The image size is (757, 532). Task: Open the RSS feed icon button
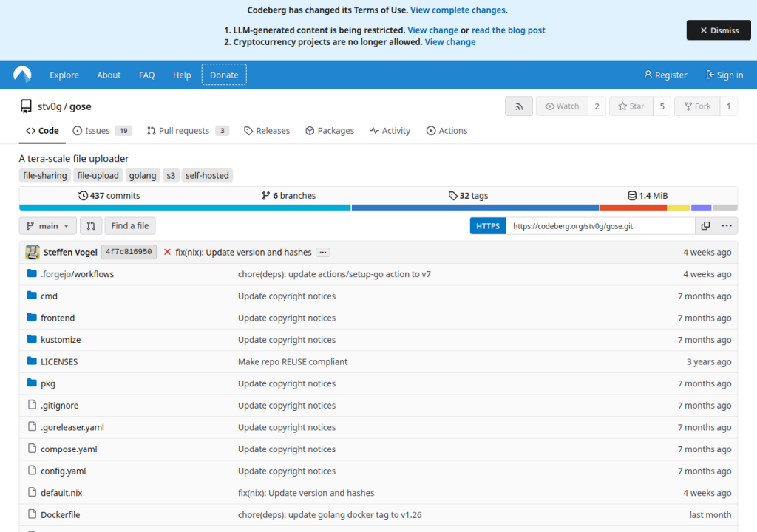click(518, 106)
